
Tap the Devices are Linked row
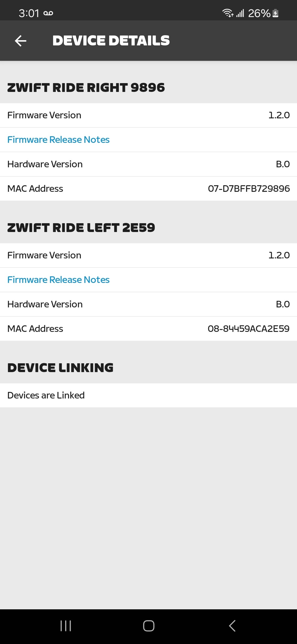click(x=148, y=395)
